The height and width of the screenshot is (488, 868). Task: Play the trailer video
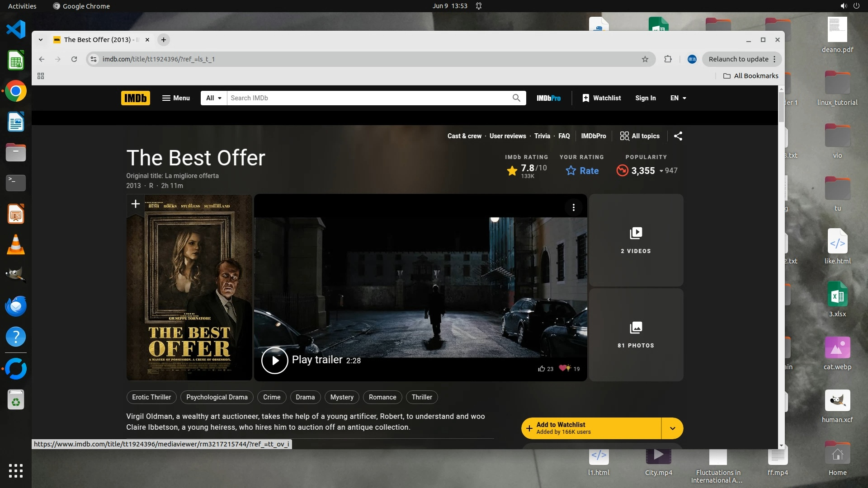(274, 360)
